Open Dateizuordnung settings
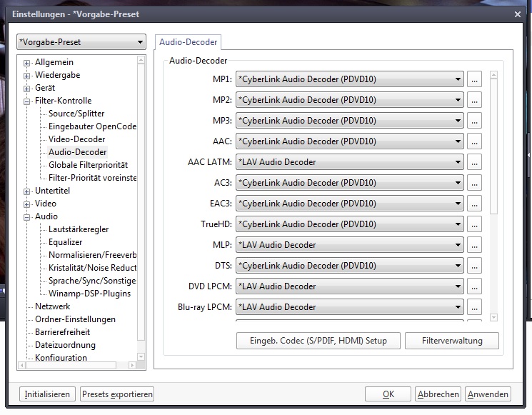This screenshot has height=415, width=532. (65, 346)
